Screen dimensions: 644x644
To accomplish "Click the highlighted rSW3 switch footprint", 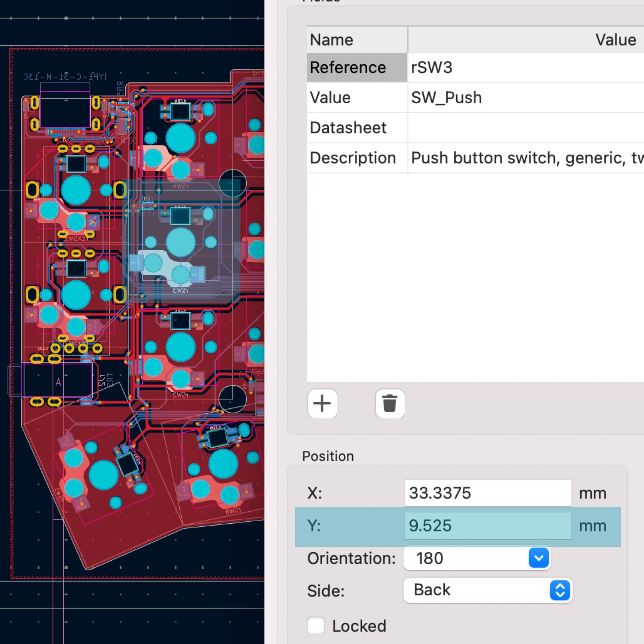I will coord(181,243).
